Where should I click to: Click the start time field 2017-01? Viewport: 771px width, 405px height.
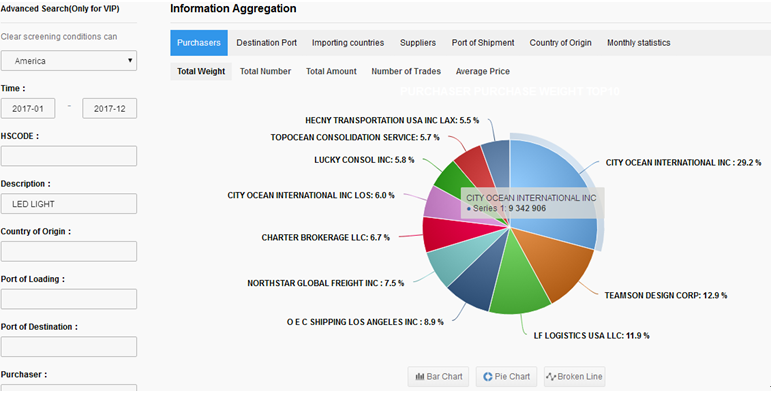(x=28, y=109)
